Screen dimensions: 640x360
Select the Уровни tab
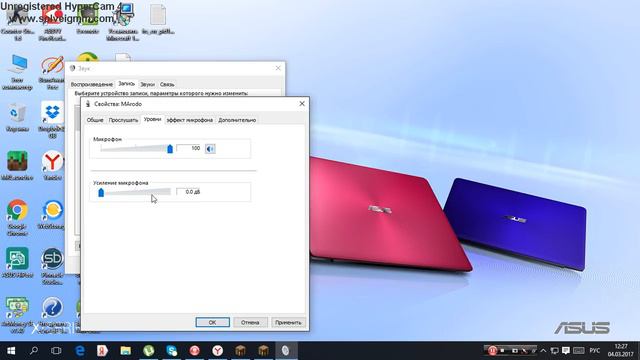coord(152,119)
